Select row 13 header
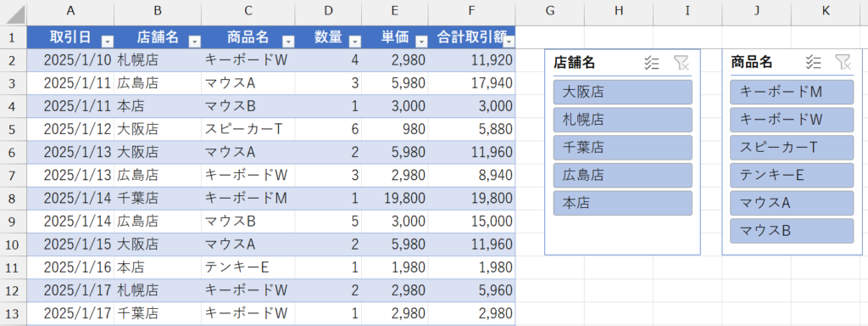Image resolution: width=868 pixels, height=326 pixels. point(14,313)
